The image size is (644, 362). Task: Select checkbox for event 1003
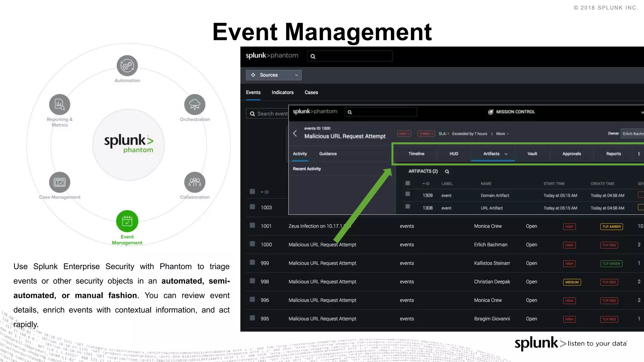click(x=252, y=207)
